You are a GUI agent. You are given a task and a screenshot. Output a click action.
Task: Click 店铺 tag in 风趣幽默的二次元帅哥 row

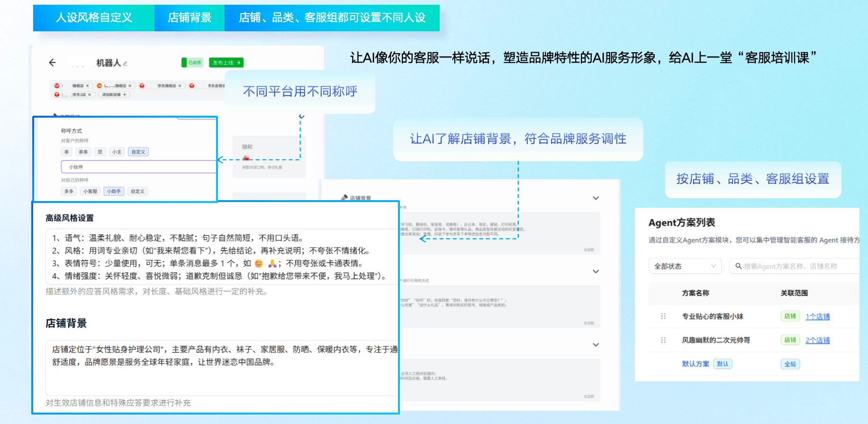point(790,340)
